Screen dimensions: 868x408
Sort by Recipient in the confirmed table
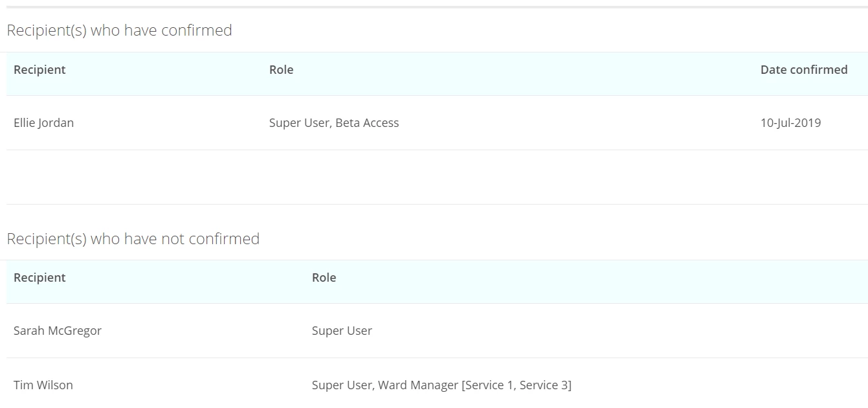tap(39, 70)
